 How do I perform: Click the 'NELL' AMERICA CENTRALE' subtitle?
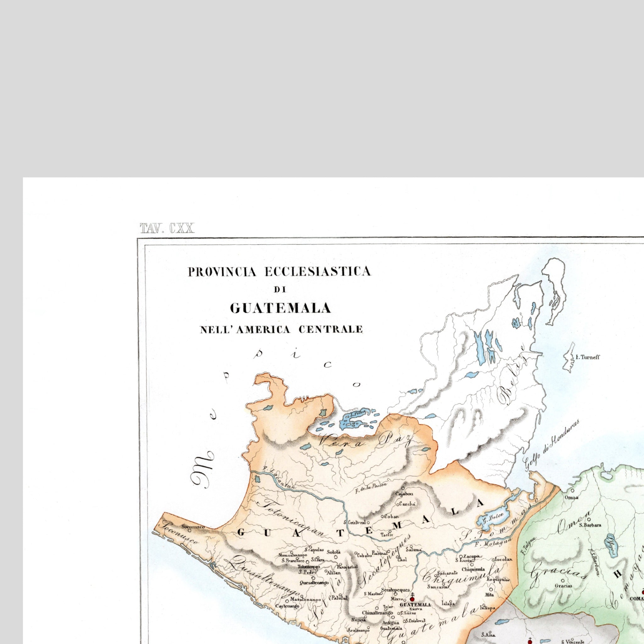coord(281,330)
